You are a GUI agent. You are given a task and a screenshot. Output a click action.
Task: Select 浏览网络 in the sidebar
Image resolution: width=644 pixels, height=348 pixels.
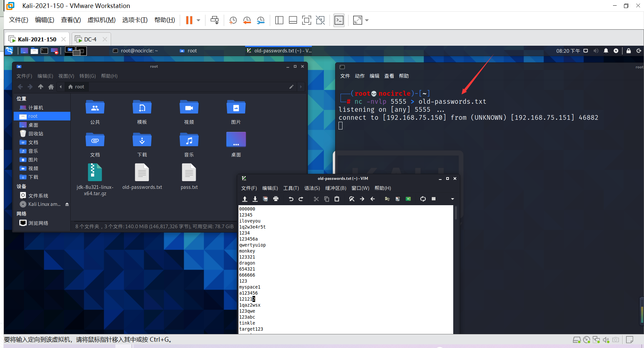point(42,223)
